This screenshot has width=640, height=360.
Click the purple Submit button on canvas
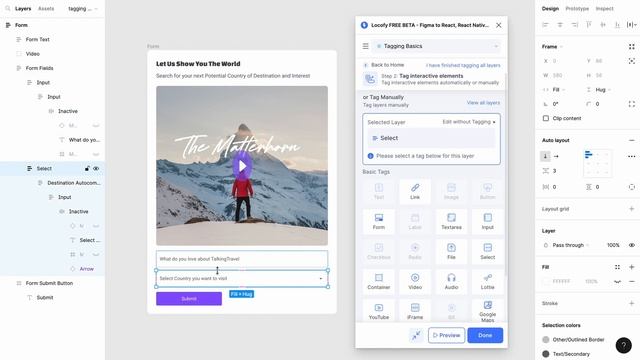tap(189, 299)
